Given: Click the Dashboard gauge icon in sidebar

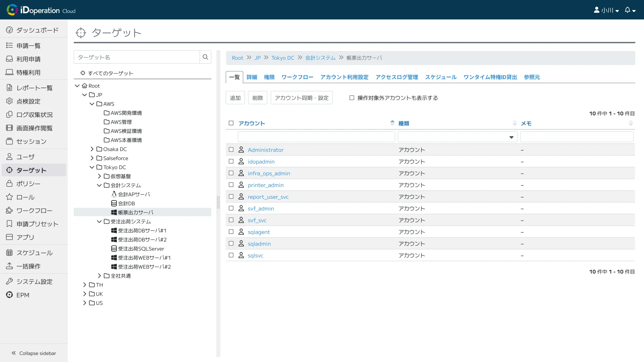Looking at the screenshot, I should coord(9,30).
